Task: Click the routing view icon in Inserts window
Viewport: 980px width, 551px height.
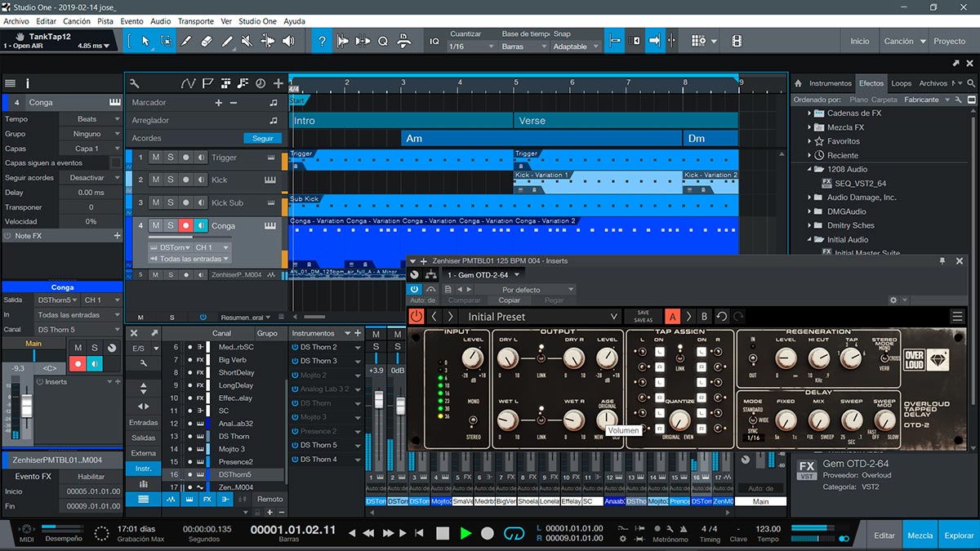Action: tap(430, 275)
